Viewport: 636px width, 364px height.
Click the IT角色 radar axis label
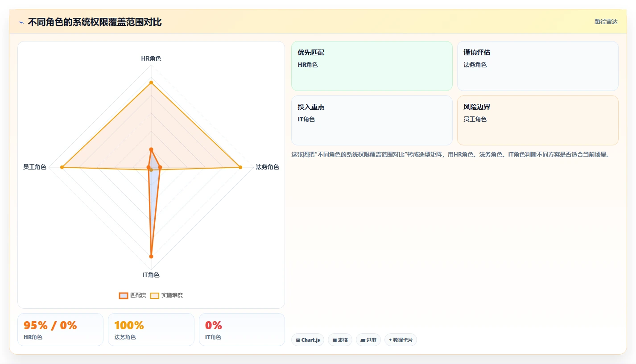(x=151, y=275)
